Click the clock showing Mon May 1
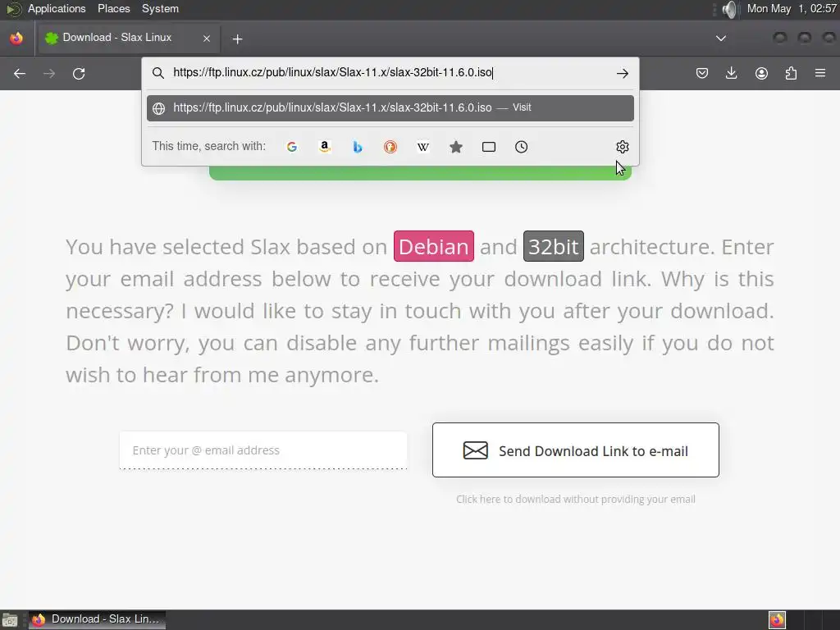This screenshot has width=840, height=630. pyautogui.click(x=792, y=8)
